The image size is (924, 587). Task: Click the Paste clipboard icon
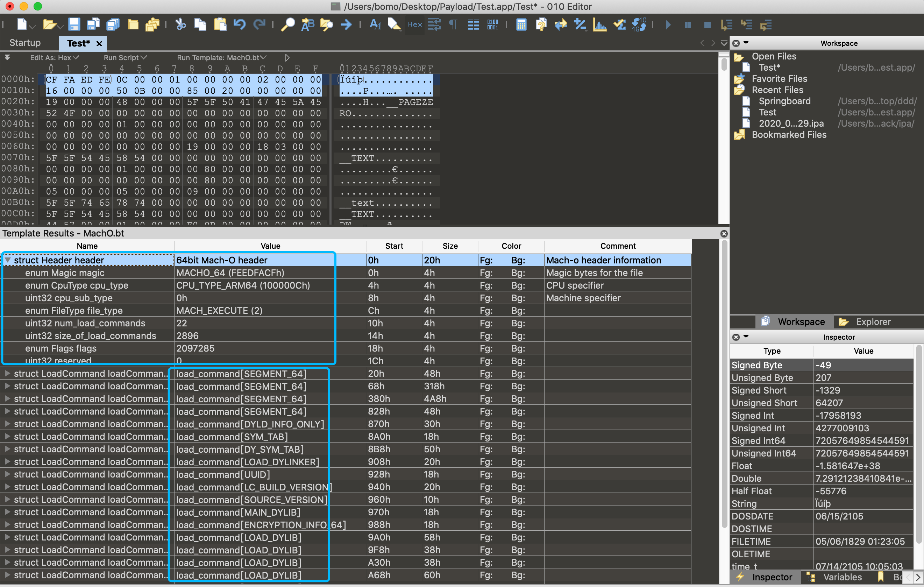[220, 24]
